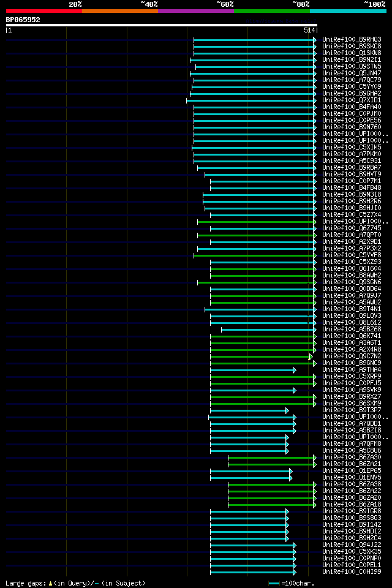Select the UniRef100_C0PJM0 label
The width and height of the screenshot is (392, 588).
tap(352, 114)
